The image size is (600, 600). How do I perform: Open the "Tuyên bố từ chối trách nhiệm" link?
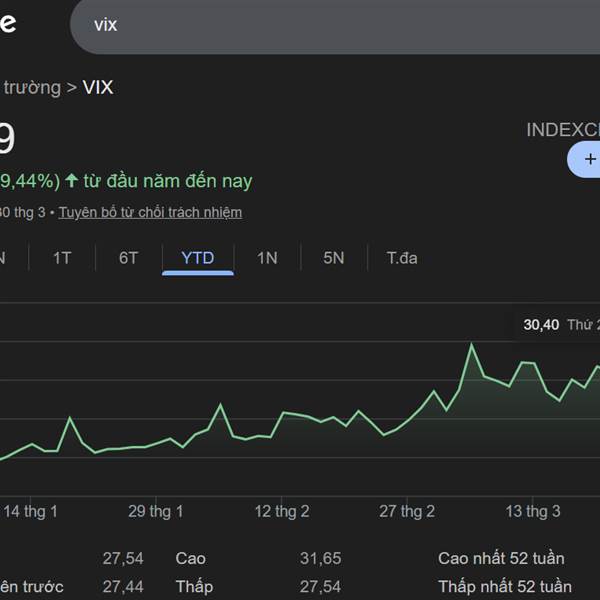coord(150,212)
